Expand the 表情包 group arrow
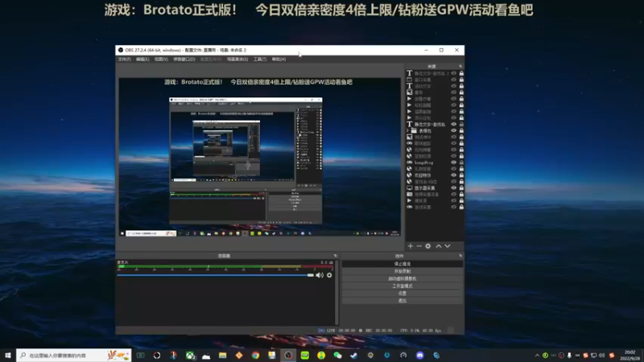The height and width of the screenshot is (362, 644). tap(408, 130)
